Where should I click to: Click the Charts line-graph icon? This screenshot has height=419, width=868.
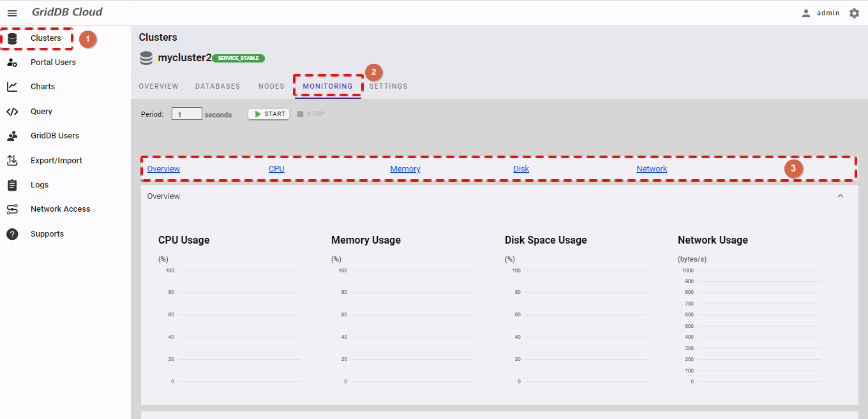coord(12,87)
